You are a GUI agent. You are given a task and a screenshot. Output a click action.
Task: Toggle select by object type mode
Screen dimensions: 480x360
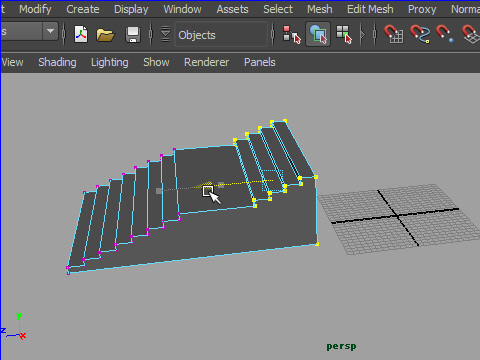(318, 34)
